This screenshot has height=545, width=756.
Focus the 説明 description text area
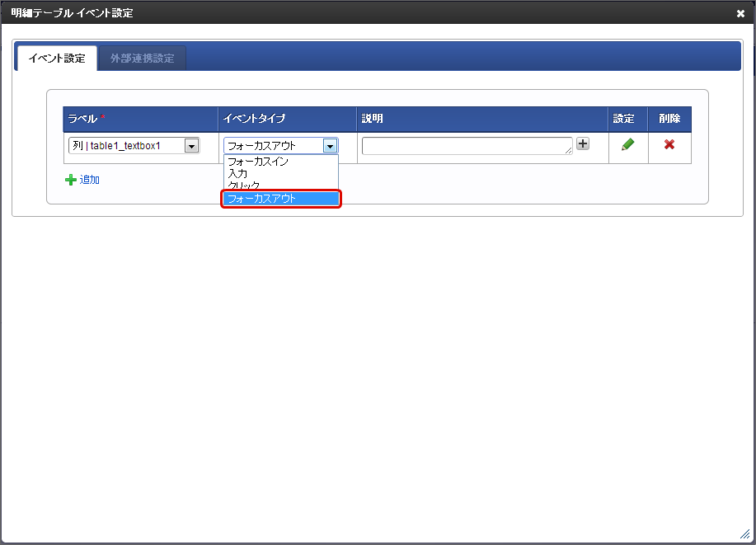[x=467, y=146]
